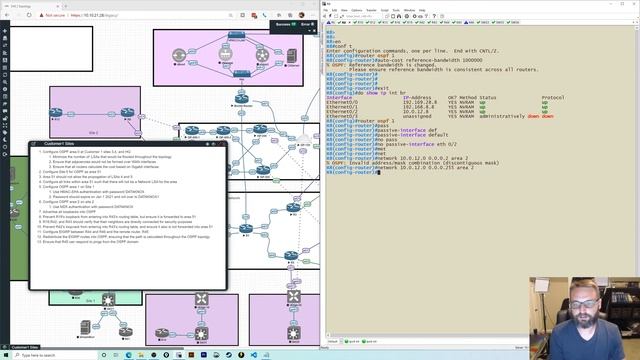This screenshot has width=640, height=360.
Task: Close the Success/Error notification panel
Action: click(314, 31)
